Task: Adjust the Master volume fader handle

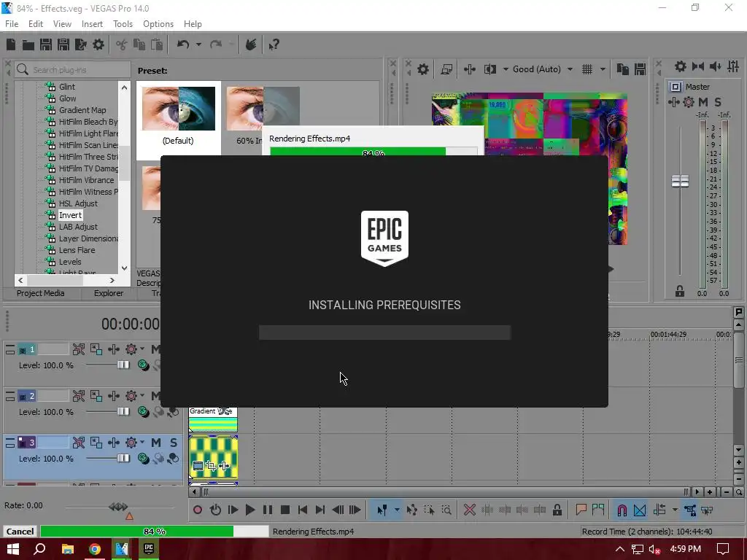Action: click(680, 181)
